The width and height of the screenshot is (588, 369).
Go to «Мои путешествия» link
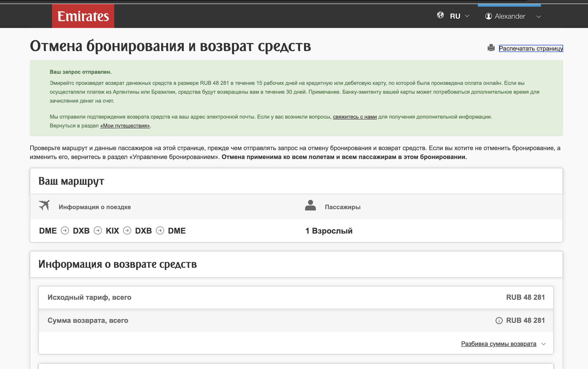coord(125,126)
